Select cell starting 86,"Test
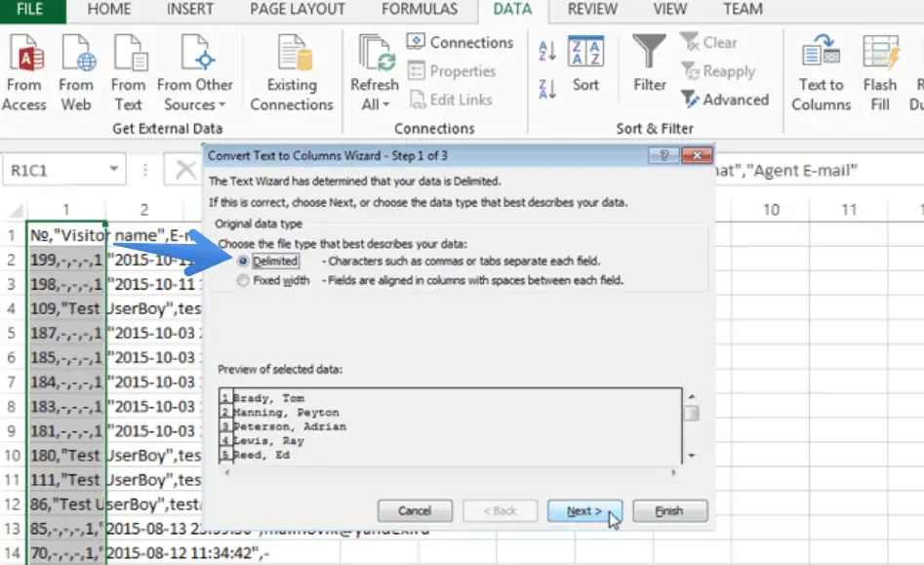 [x=66, y=504]
